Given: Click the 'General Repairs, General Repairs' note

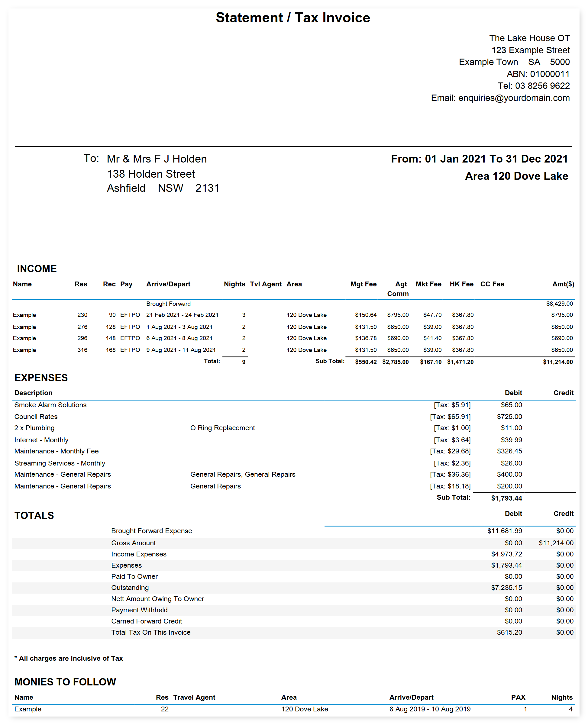Looking at the screenshot, I should (x=243, y=474).
